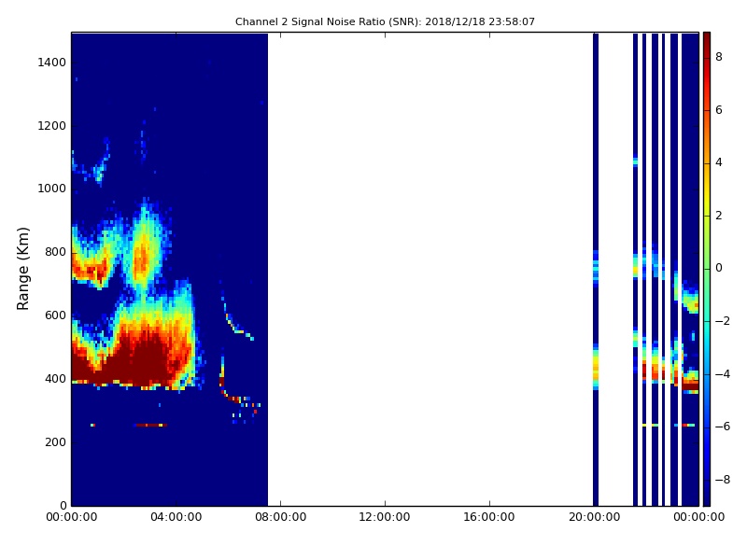Click the colorbar label −8

pyautogui.click(x=723, y=480)
